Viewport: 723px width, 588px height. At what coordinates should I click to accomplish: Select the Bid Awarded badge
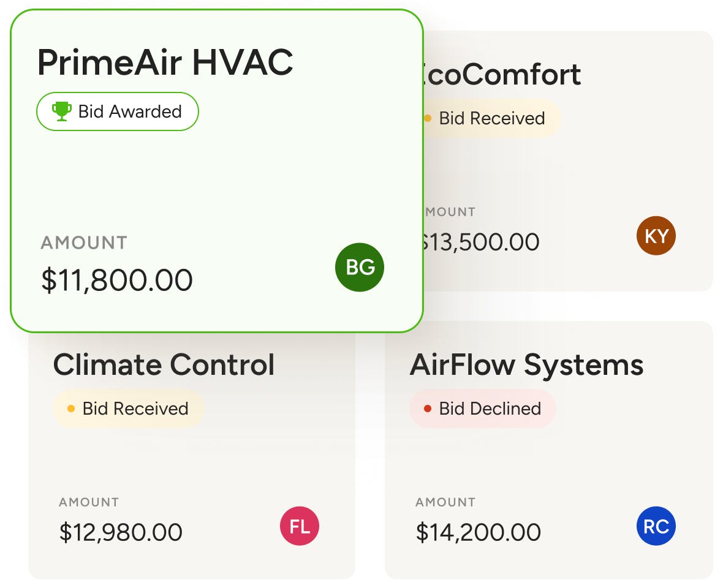(x=118, y=111)
